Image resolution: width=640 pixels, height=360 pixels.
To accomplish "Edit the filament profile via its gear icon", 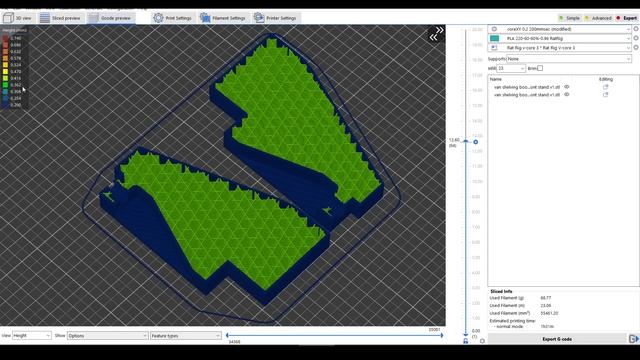I will 636,38.
